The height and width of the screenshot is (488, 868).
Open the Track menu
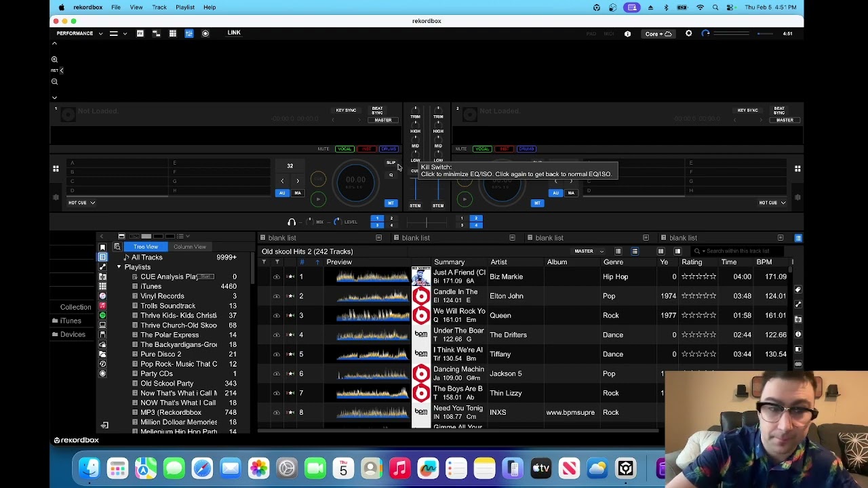[x=159, y=7]
